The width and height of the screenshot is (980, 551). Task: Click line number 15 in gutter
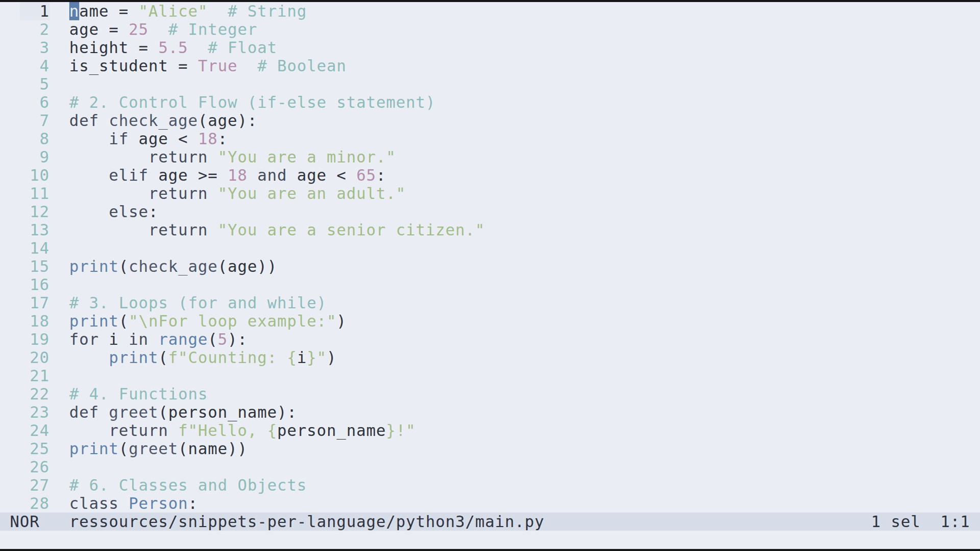pos(39,266)
